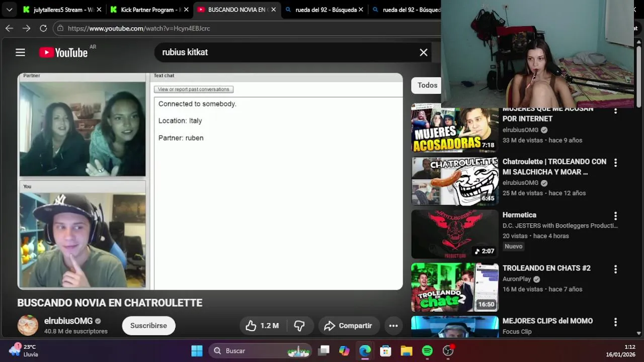Image resolution: width=644 pixels, height=362 pixels.
Task: Open TROLEANDO EN CHATS #2 thumbnail
Action: (455, 287)
